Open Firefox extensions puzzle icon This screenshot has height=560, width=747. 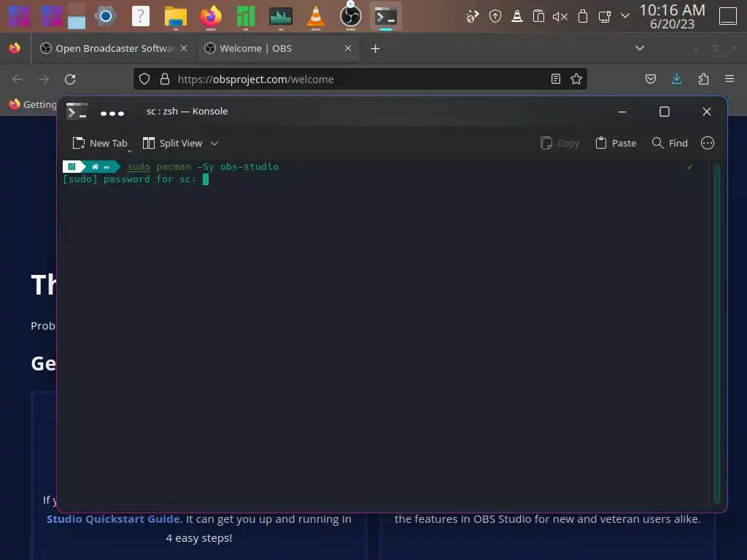pyautogui.click(x=703, y=79)
